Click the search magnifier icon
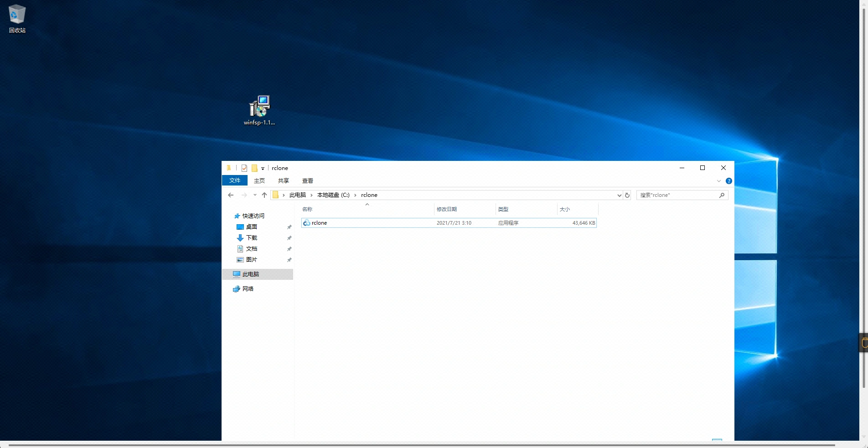The width and height of the screenshot is (868, 448). click(722, 195)
